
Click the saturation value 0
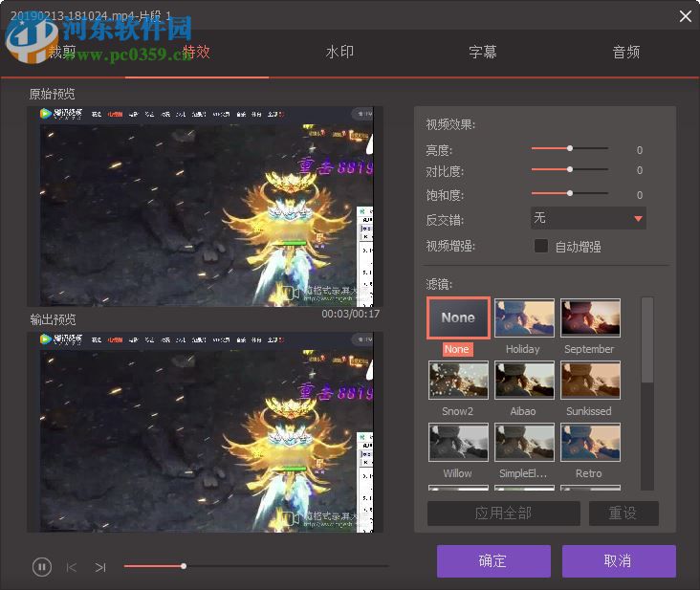click(640, 195)
